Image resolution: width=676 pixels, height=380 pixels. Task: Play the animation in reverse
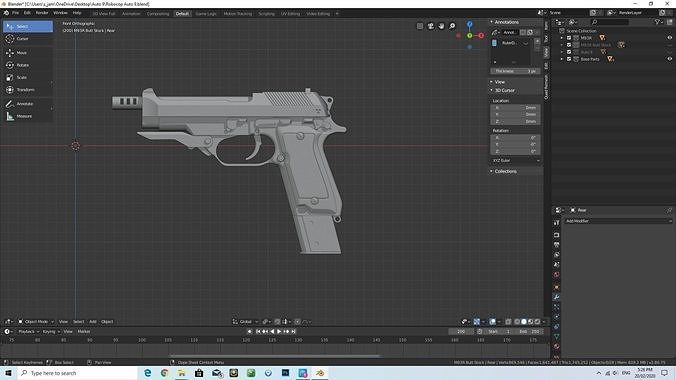click(x=272, y=332)
